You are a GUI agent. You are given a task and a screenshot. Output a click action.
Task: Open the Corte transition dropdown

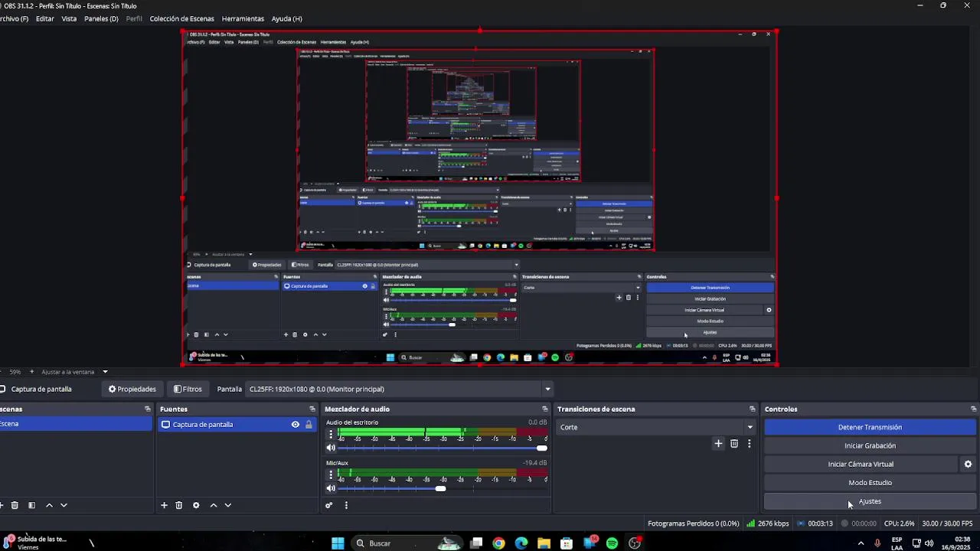point(656,427)
